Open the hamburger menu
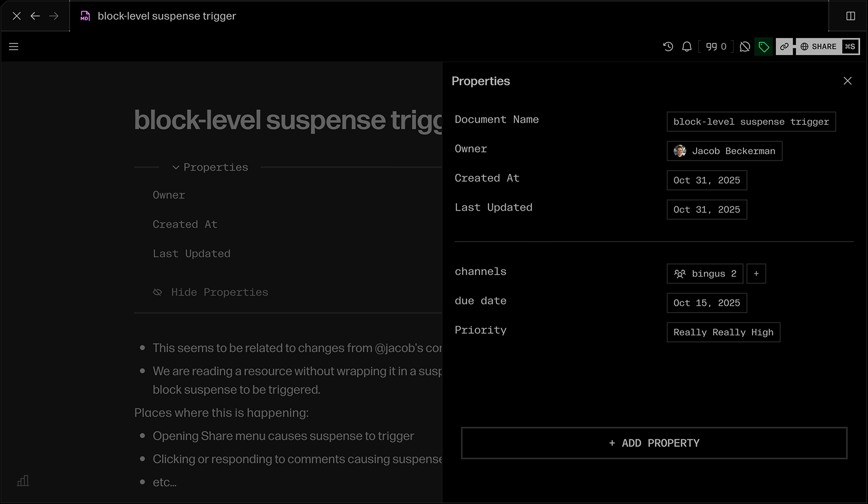 14,47
